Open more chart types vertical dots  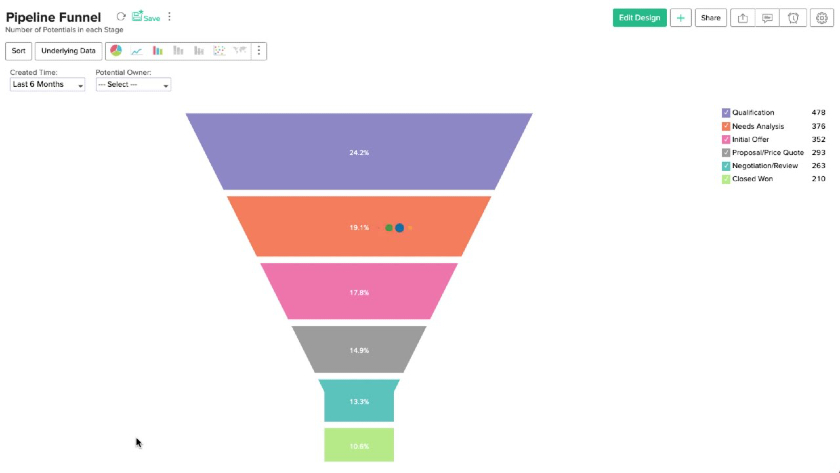259,51
